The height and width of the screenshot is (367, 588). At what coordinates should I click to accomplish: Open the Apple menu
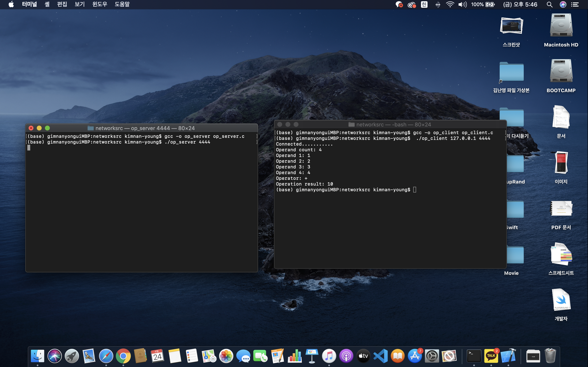[11, 4]
